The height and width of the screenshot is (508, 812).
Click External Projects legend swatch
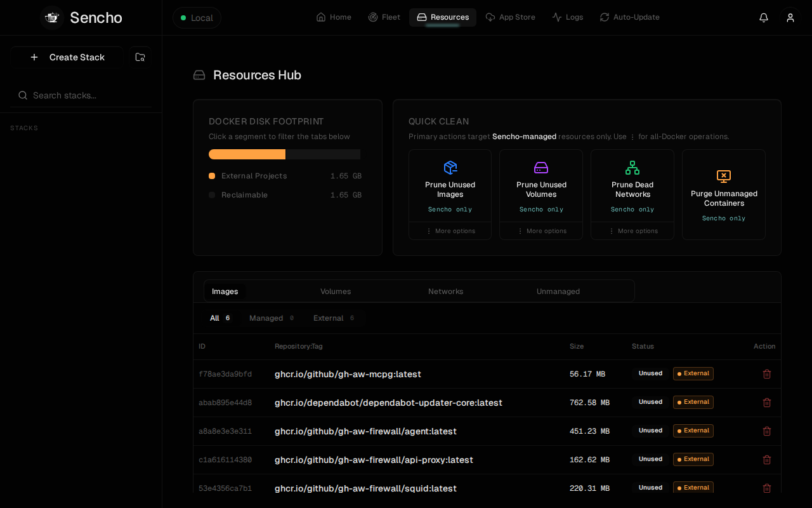tap(212, 176)
